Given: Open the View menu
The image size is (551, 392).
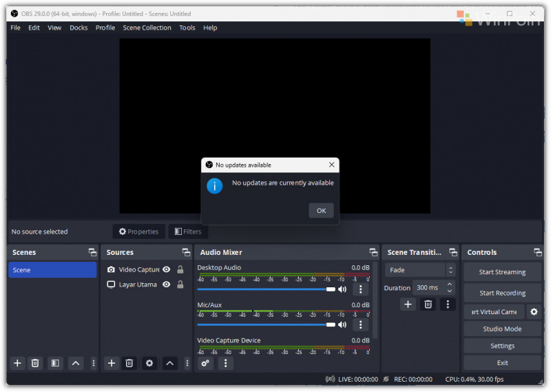Looking at the screenshot, I should [54, 28].
